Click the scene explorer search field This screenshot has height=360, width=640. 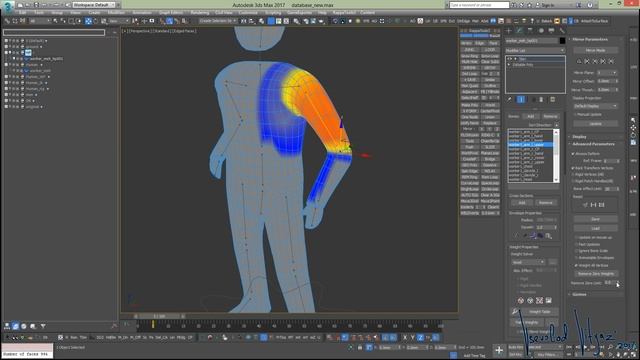[54, 32]
